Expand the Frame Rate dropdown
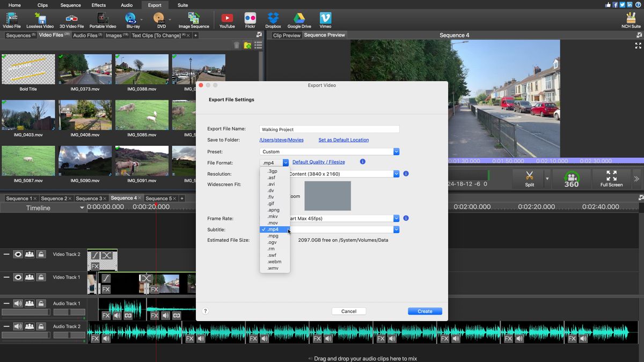Viewport: 644px width, 362px height. tap(396, 218)
